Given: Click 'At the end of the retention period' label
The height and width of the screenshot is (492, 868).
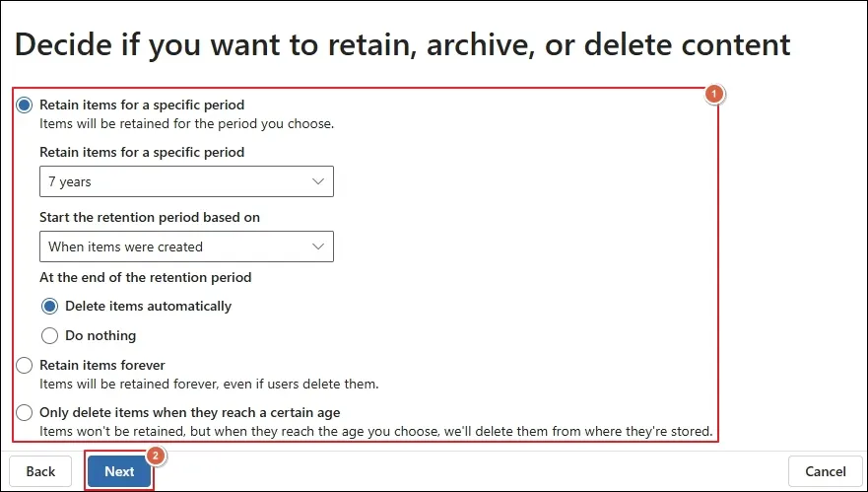Looking at the screenshot, I should [x=146, y=277].
